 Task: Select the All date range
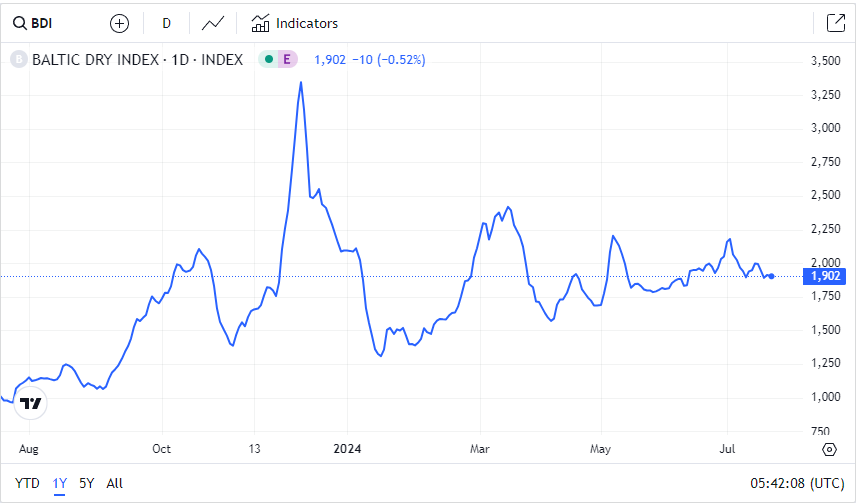coord(114,483)
